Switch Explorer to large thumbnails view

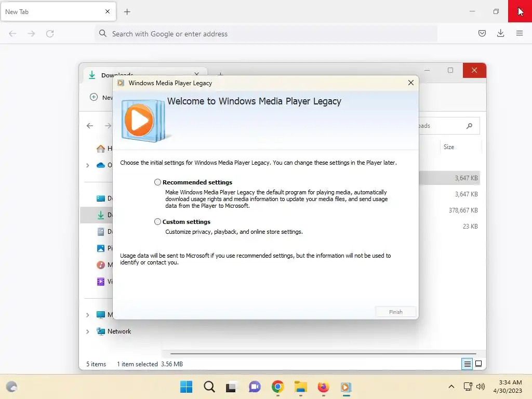click(x=478, y=364)
